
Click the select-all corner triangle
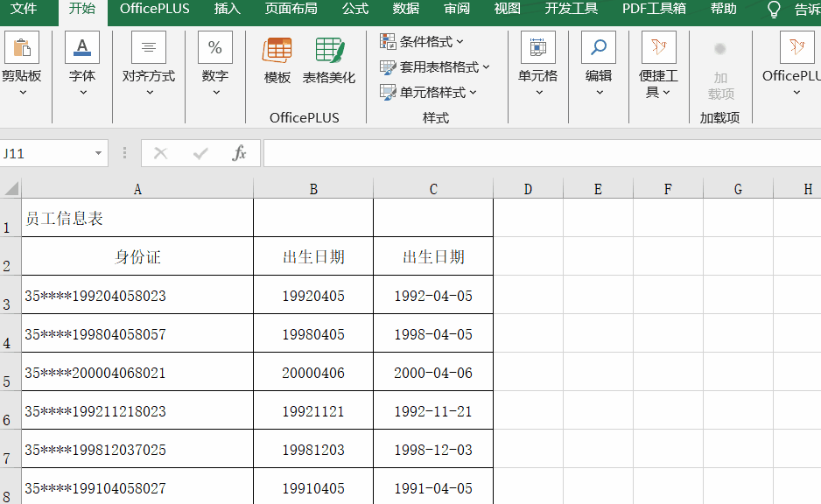[x=11, y=188]
